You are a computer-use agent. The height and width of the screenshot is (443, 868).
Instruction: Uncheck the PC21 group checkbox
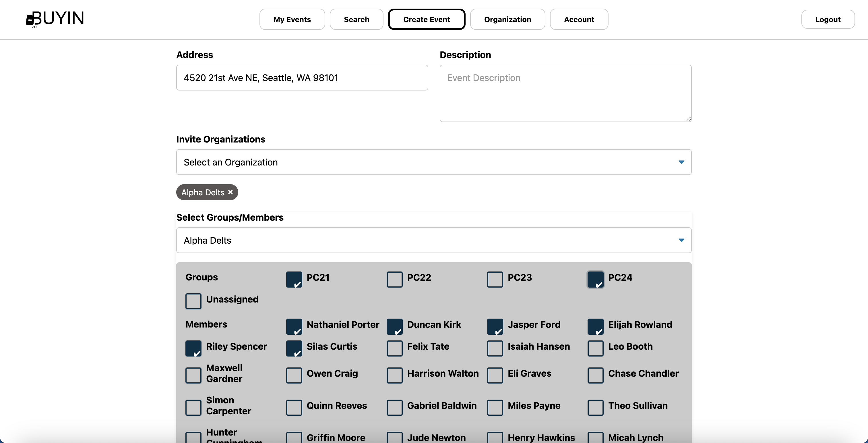(294, 280)
